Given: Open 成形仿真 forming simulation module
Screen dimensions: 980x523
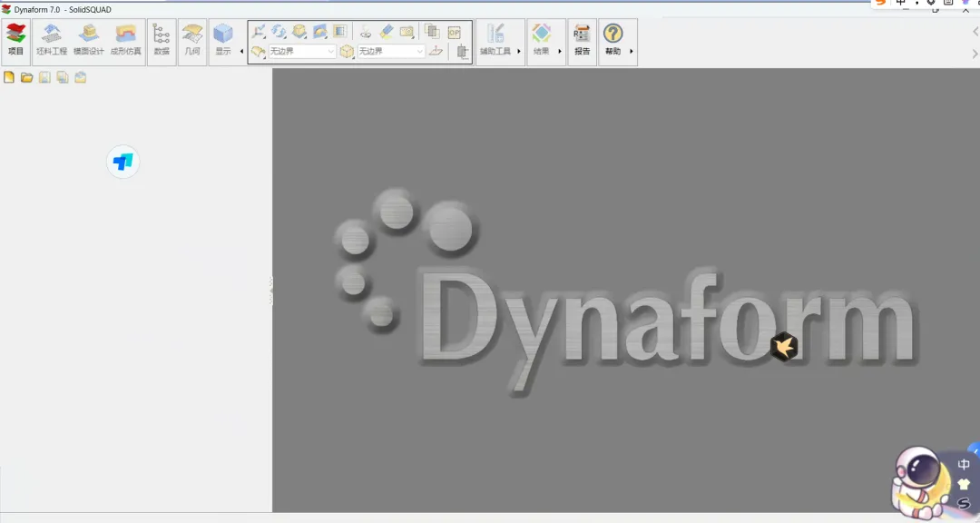Looking at the screenshot, I should 125,41.
